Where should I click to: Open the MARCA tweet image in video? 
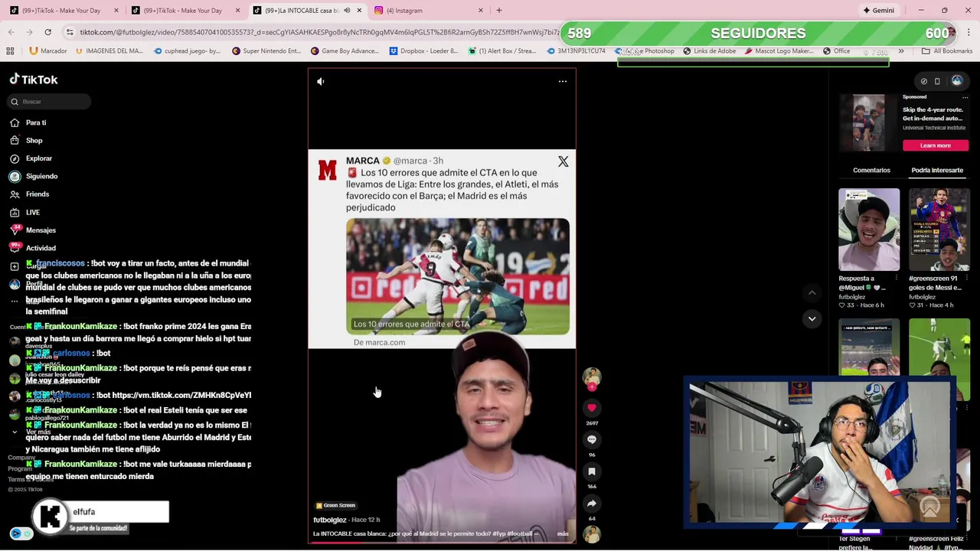458,277
